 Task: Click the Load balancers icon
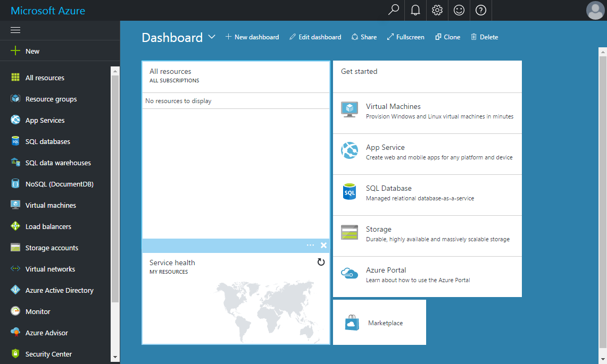pyautogui.click(x=15, y=226)
